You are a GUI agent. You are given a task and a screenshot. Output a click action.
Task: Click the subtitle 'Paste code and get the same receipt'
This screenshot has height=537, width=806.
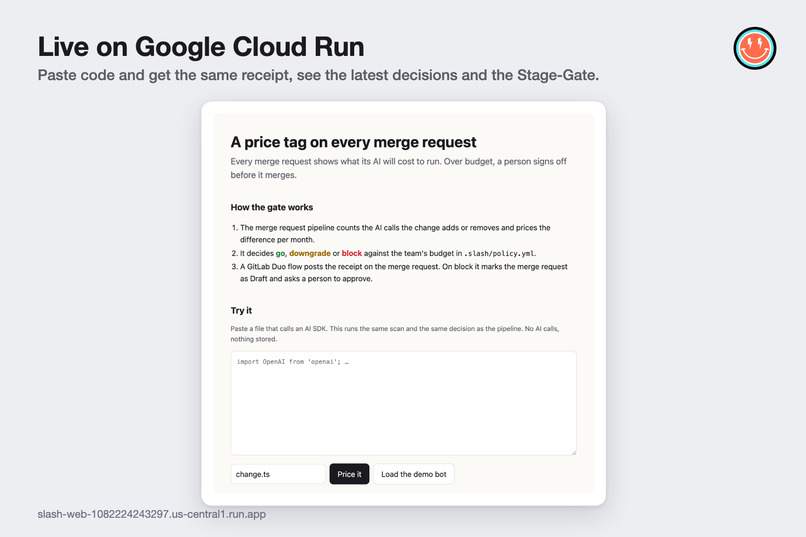(318, 75)
